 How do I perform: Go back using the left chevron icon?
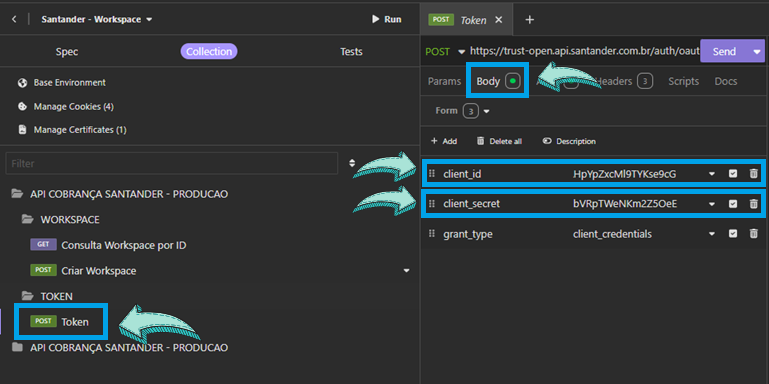click(x=14, y=20)
